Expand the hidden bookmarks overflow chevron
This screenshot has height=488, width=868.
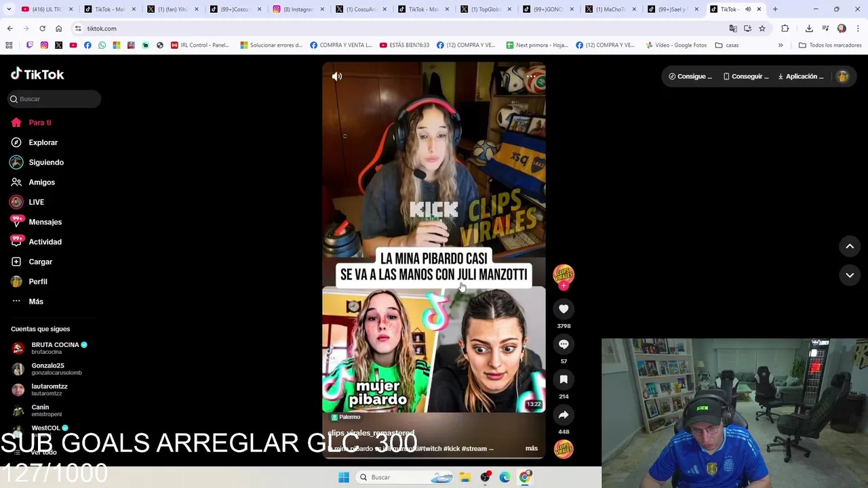click(781, 45)
